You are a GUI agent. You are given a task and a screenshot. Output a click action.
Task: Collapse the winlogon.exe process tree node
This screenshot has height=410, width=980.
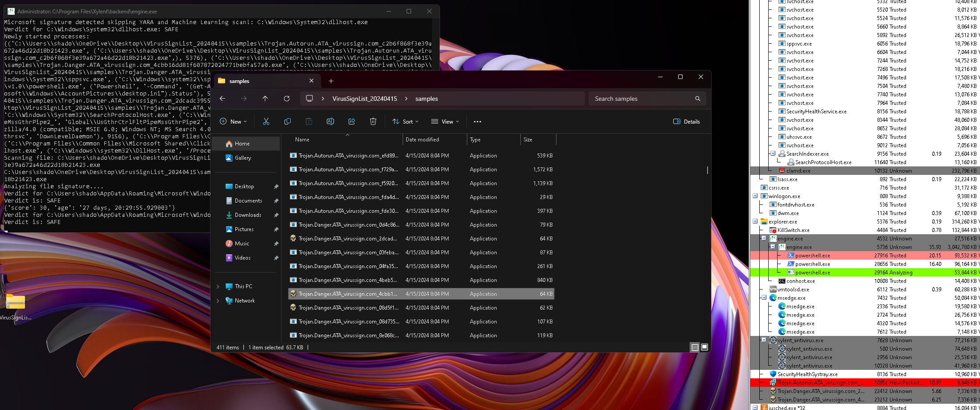[755, 196]
